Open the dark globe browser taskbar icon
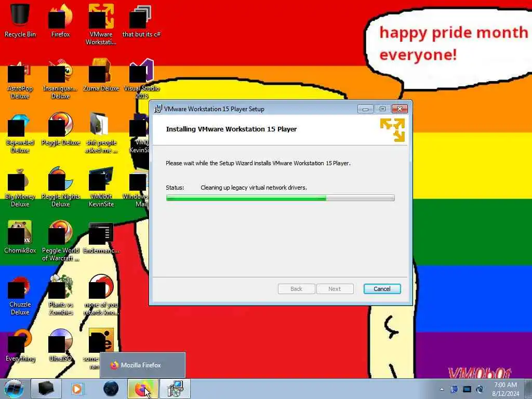 pos(111,389)
